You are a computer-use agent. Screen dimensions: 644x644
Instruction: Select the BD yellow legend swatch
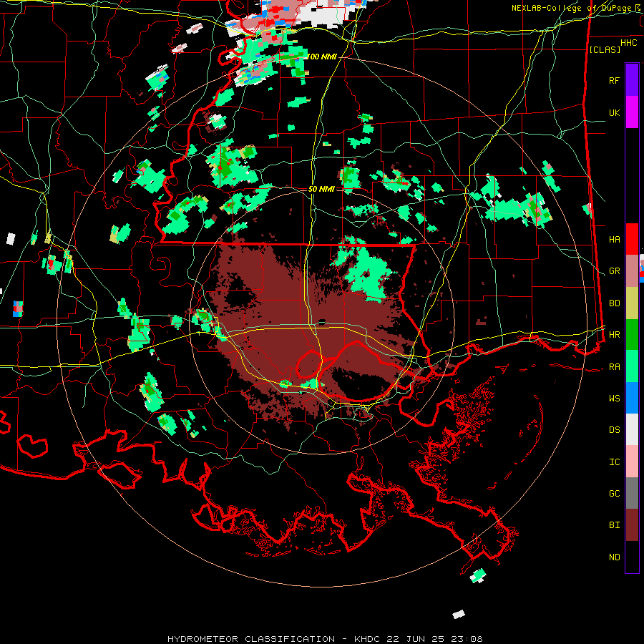[x=632, y=303]
